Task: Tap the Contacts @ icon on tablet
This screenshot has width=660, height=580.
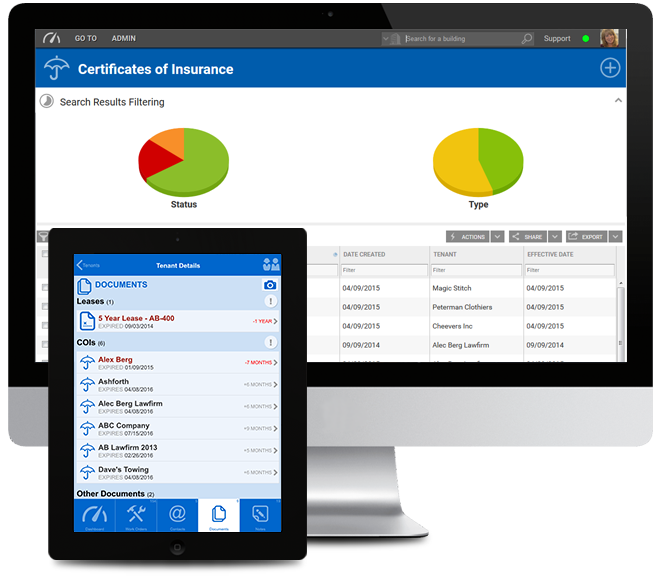Action: pyautogui.click(x=177, y=512)
